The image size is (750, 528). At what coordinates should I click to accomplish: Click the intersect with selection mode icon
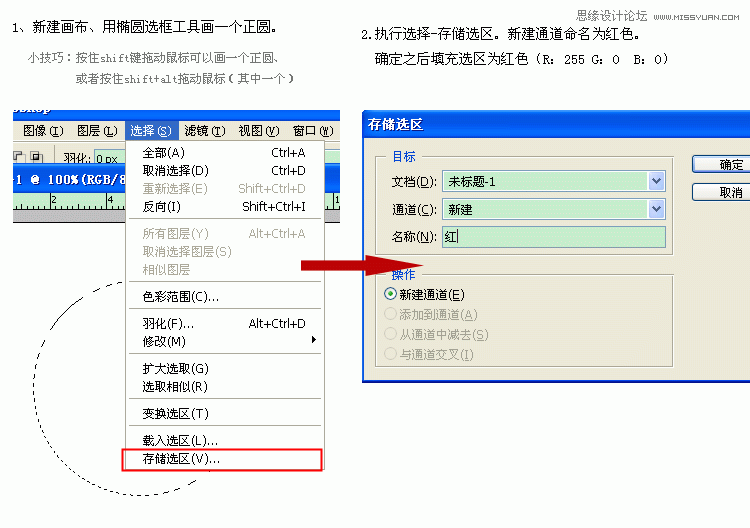point(35,157)
